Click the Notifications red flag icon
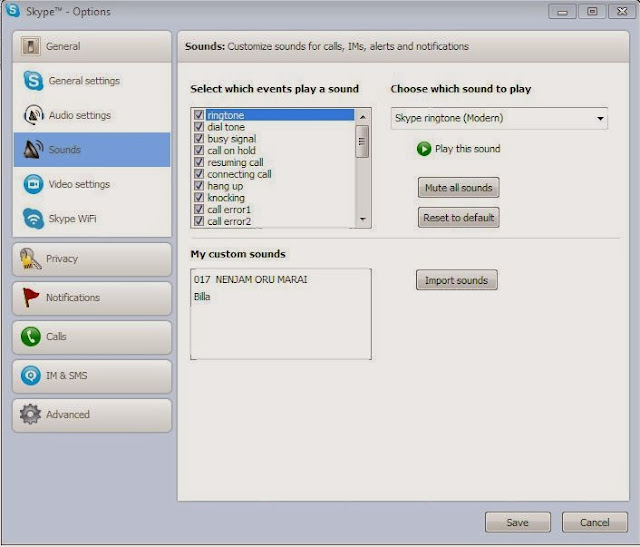Viewport: 640px width, 547px height. [x=30, y=298]
